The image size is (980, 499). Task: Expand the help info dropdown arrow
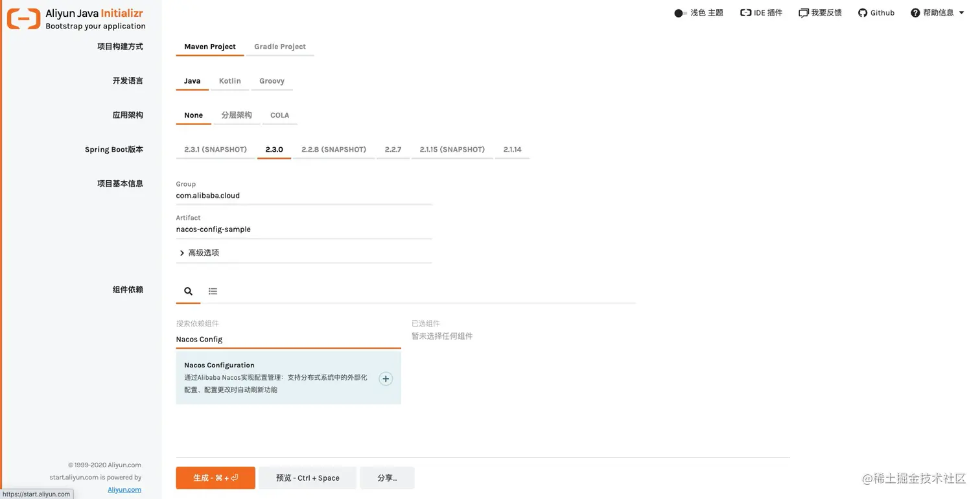coord(961,13)
